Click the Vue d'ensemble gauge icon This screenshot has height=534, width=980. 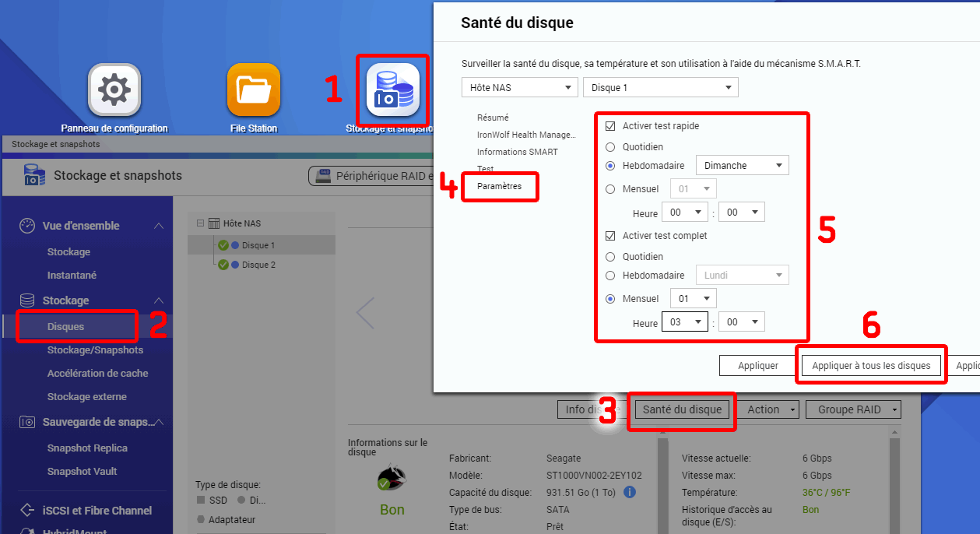27,226
